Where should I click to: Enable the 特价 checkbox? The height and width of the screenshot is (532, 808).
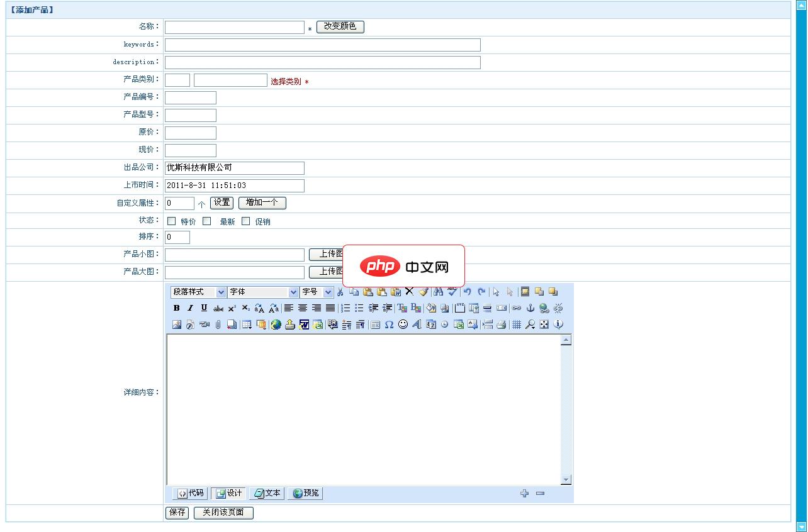point(171,221)
